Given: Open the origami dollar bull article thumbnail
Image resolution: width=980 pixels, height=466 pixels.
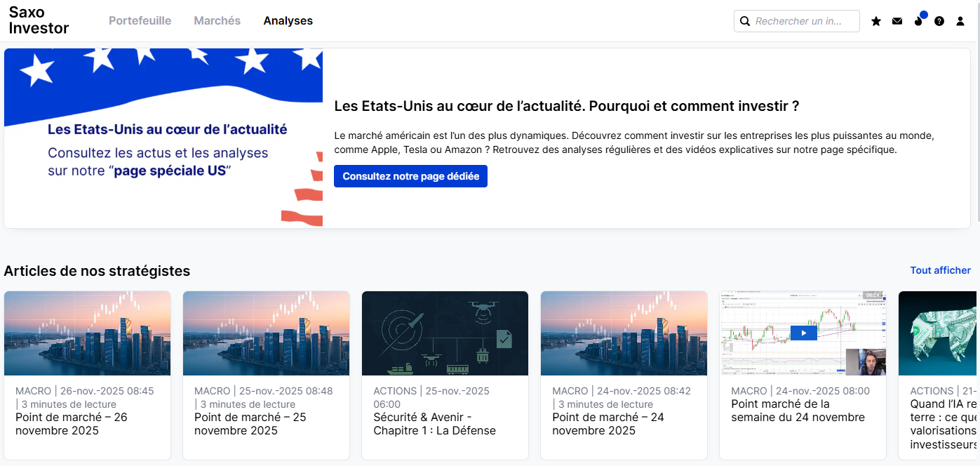Looking at the screenshot, I should click(938, 333).
